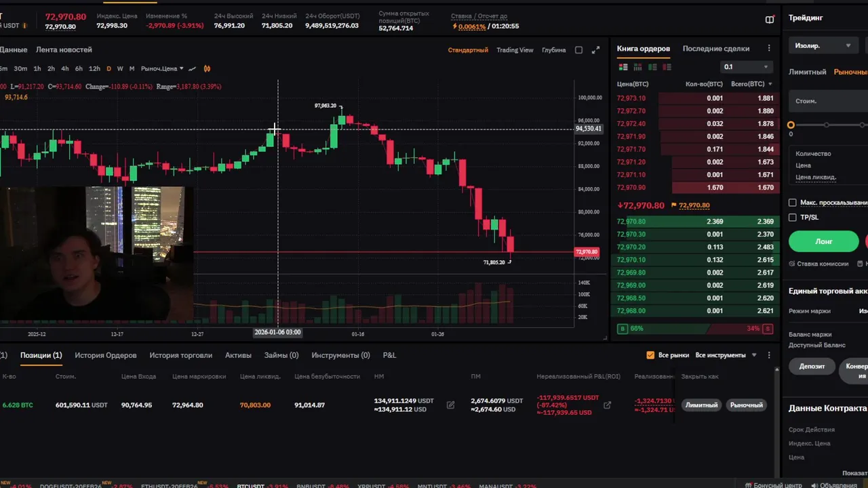Screen dimensions: 868x488
Task: Switch chart to Глубина view
Action: click(553, 50)
